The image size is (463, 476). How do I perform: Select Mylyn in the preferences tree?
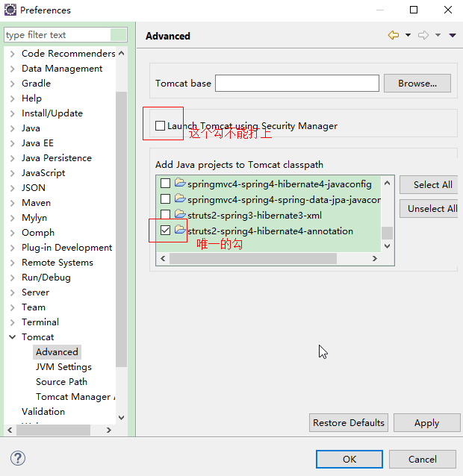(34, 218)
